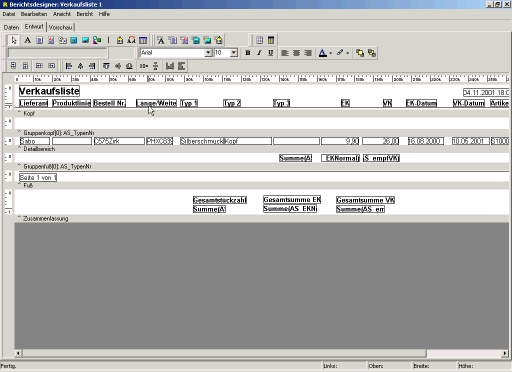Click the Detailbereich band divider

[x=262, y=149]
